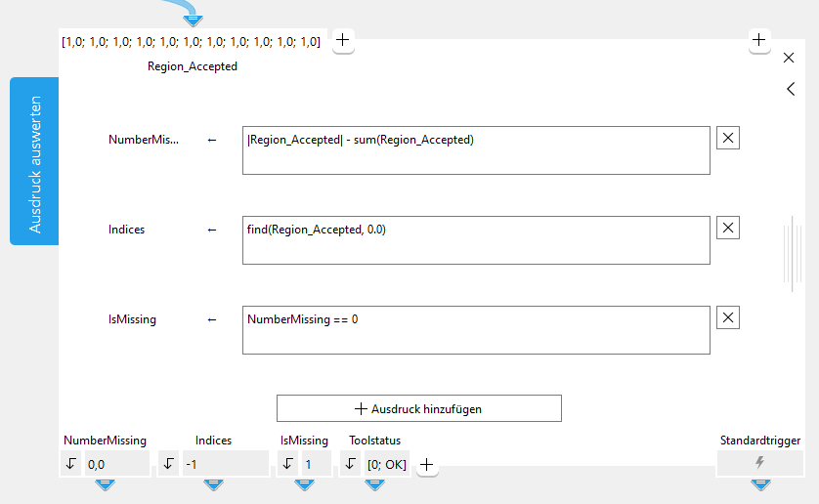Add output after Toolstatus
819x504 pixels.
pos(427,465)
